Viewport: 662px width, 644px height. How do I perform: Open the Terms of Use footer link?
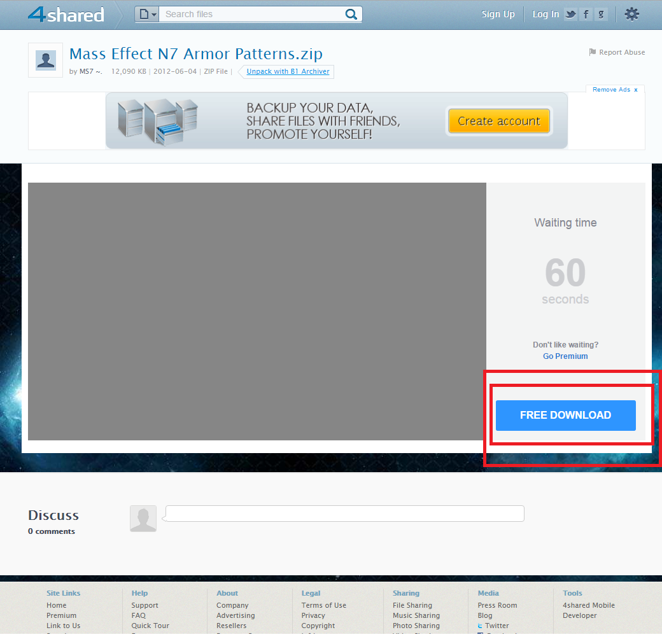tap(324, 605)
